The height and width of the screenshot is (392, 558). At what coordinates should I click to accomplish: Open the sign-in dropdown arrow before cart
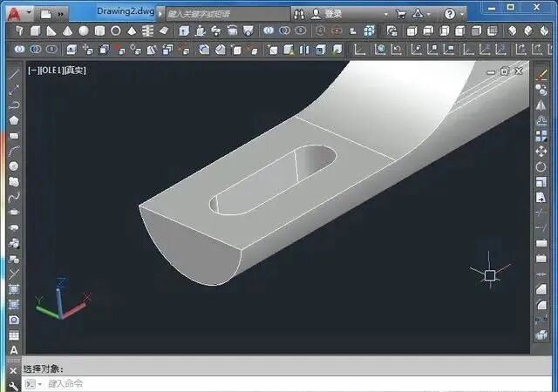pos(386,15)
